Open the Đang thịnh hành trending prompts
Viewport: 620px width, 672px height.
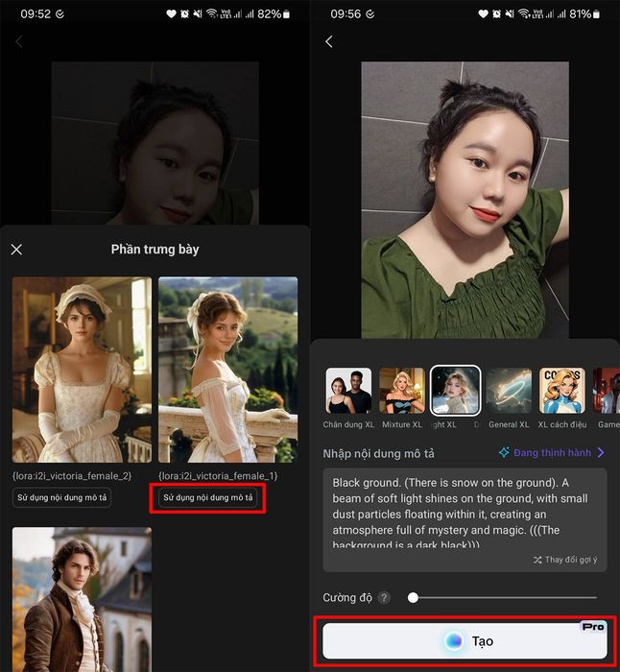click(x=552, y=452)
